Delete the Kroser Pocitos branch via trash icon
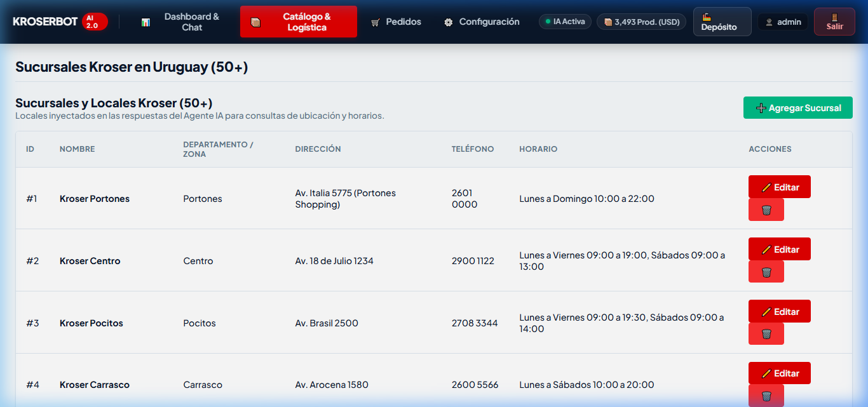The image size is (868, 407). [x=766, y=334]
